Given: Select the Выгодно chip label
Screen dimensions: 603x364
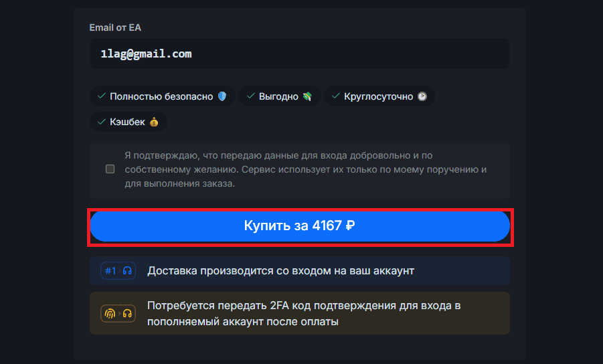Looking at the screenshot, I should click(x=278, y=96).
